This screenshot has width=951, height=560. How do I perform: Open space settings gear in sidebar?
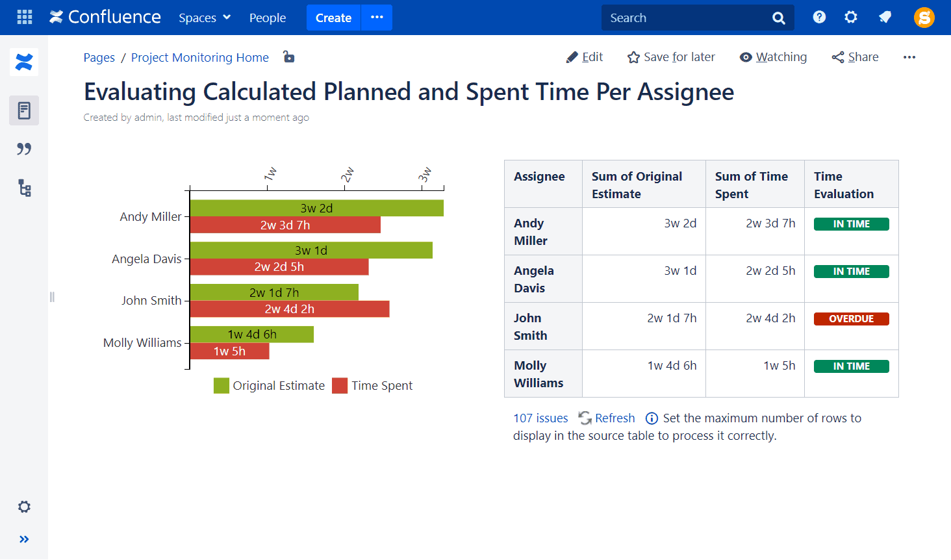coord(24,507)
